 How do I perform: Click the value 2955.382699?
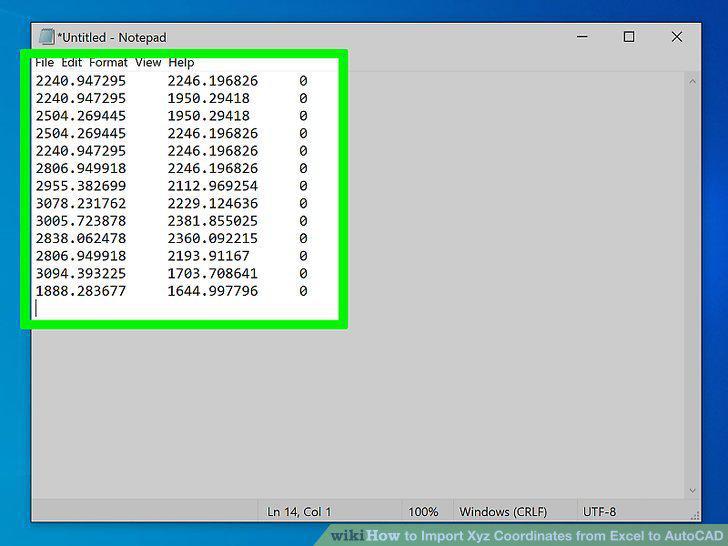[x=81, y=186]
